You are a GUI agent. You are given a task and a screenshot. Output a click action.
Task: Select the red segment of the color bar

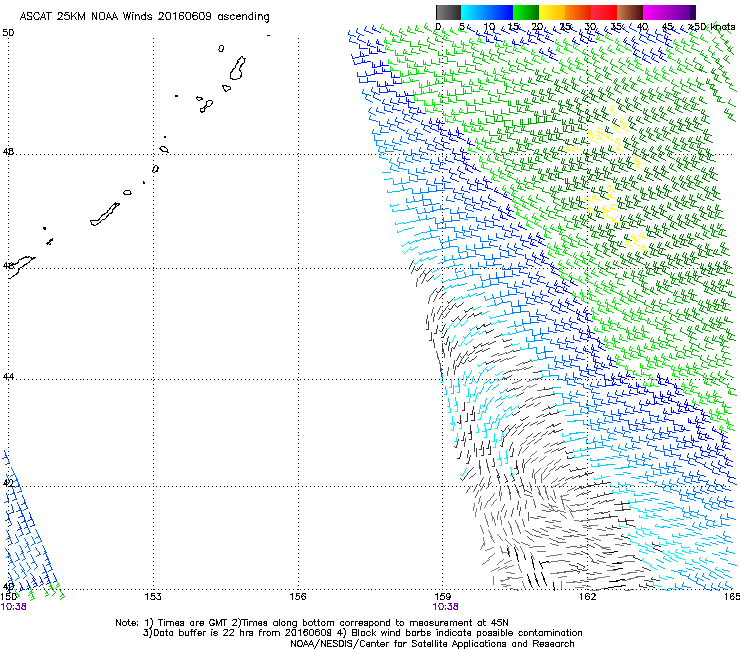pos(604,12)
